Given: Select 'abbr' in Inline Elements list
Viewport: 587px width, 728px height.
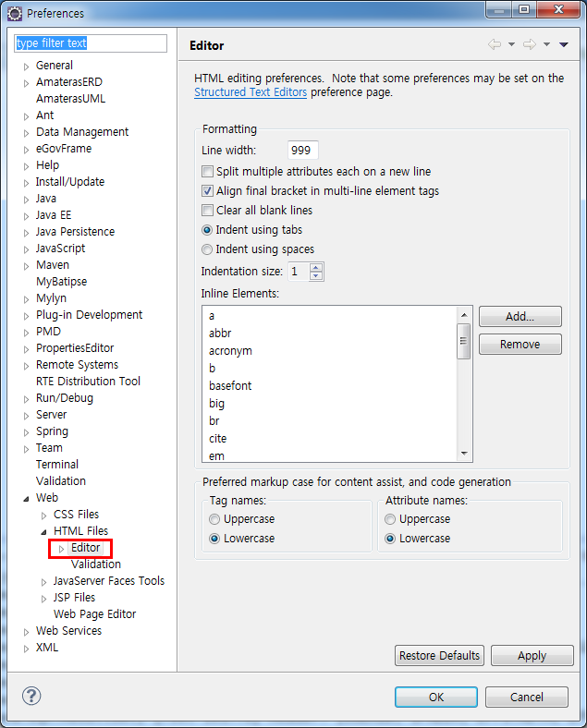Looking at the screenshot, I should point(220,334).
